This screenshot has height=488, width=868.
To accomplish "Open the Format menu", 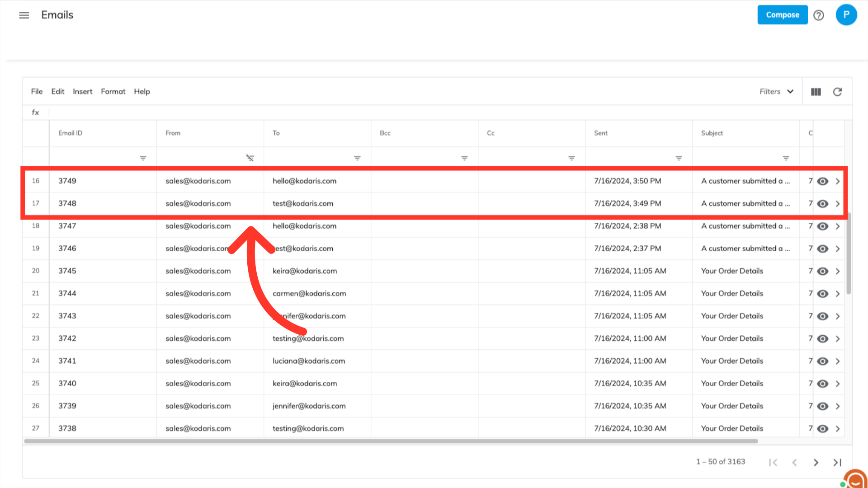I will coord(113,92).
